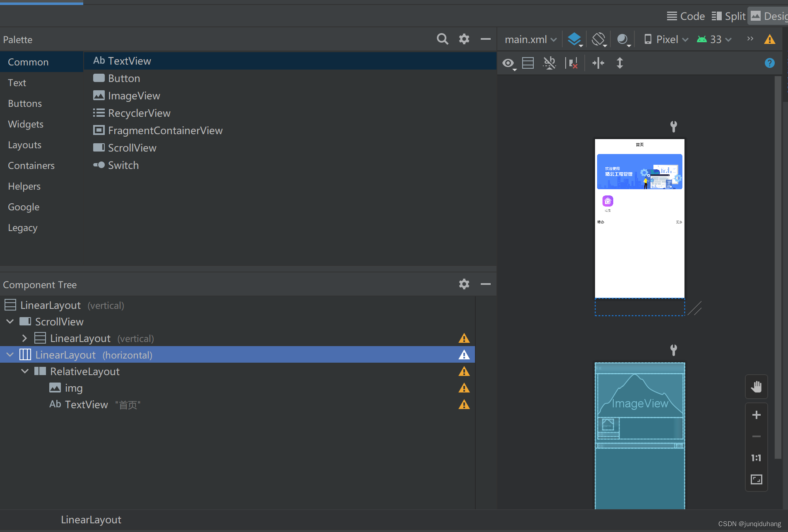This screenshot has height=532, width=788.
Task: Select the Helpers palette category
Action: [x=41, y=186]
